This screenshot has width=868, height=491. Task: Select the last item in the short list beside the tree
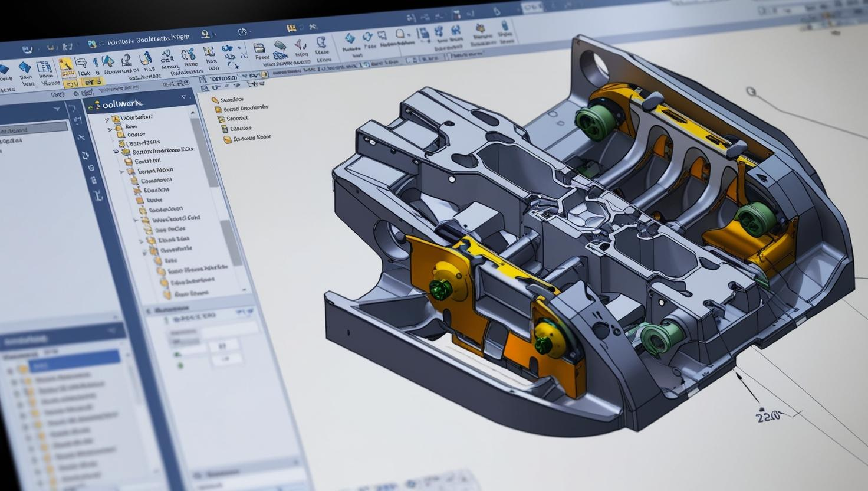[x=246, y=139]
